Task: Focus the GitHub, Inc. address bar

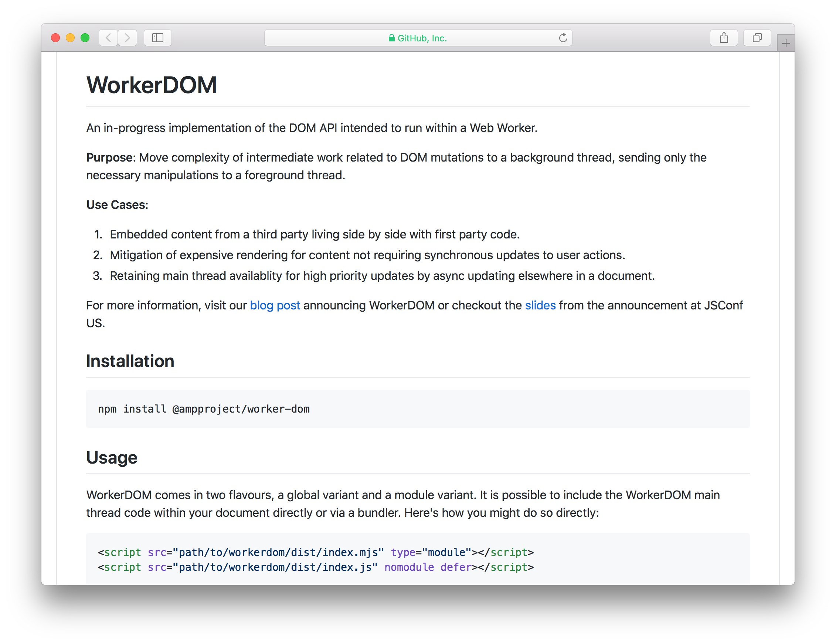Action: pos(418,37)
